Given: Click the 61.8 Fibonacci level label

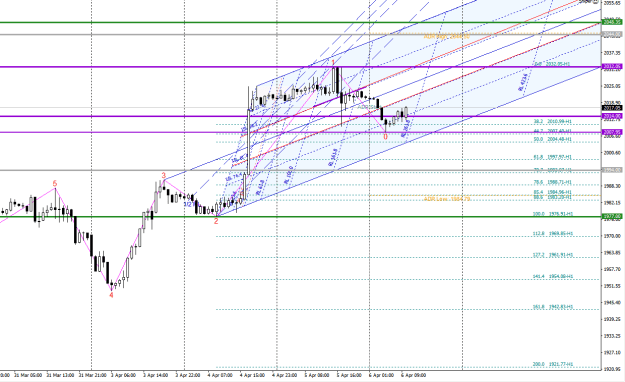Looking at the screenshot, I should point(552,157).
